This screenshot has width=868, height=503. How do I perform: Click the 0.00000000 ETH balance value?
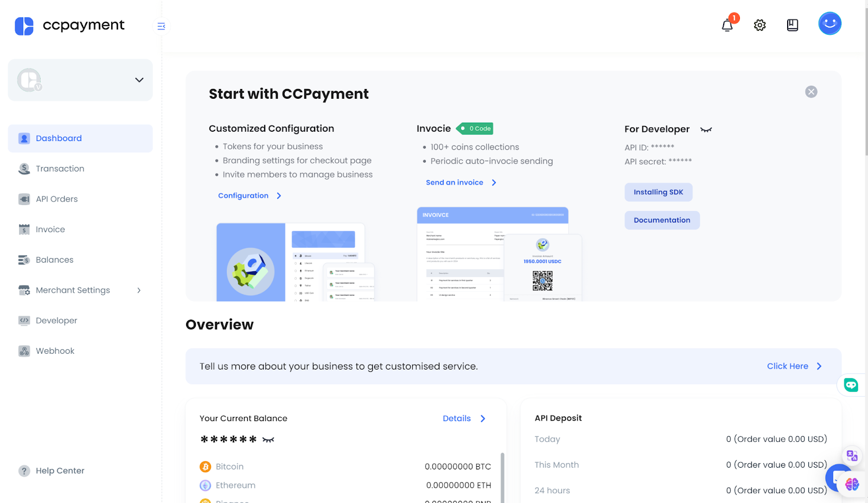(x=458, y=486)
